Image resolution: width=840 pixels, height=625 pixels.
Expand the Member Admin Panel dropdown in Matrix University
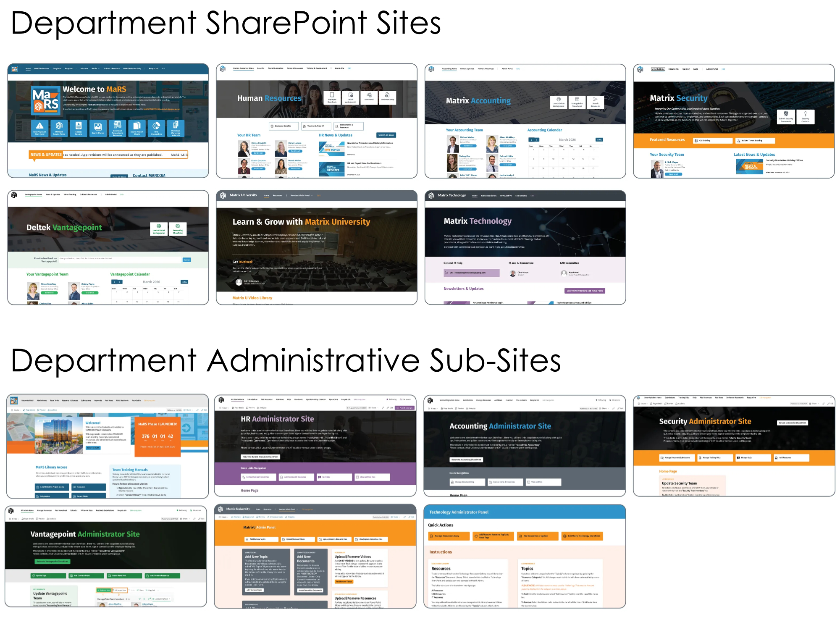point(301,195)
